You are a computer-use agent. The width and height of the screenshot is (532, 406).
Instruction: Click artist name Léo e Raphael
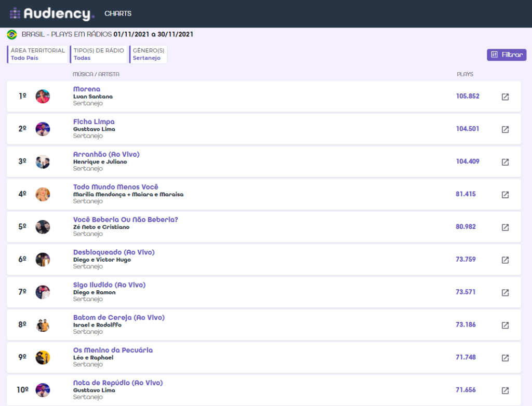tap(94, 358)
